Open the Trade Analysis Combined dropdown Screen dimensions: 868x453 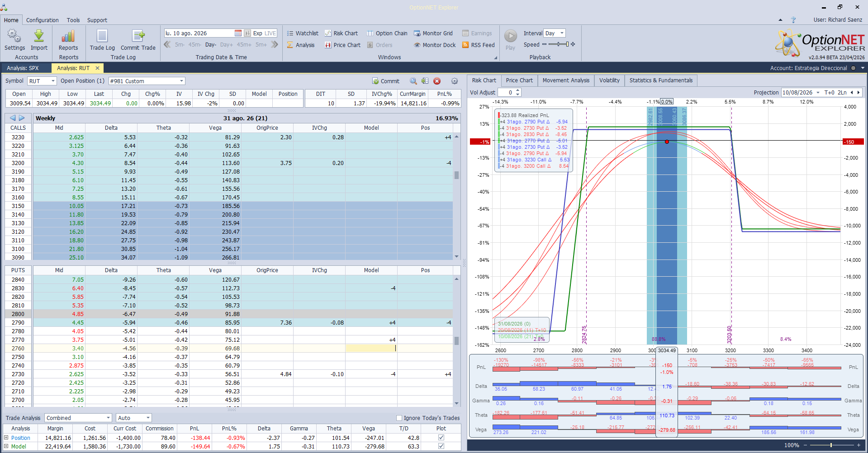tap(109, 418)
